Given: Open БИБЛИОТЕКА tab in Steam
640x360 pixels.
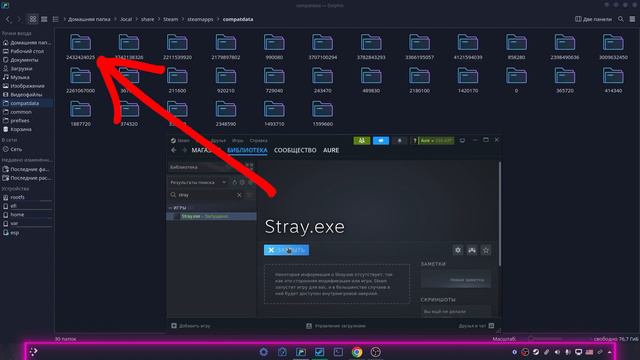Looking at the screenshot, I should pyautogui.click(x=247, y=150).
